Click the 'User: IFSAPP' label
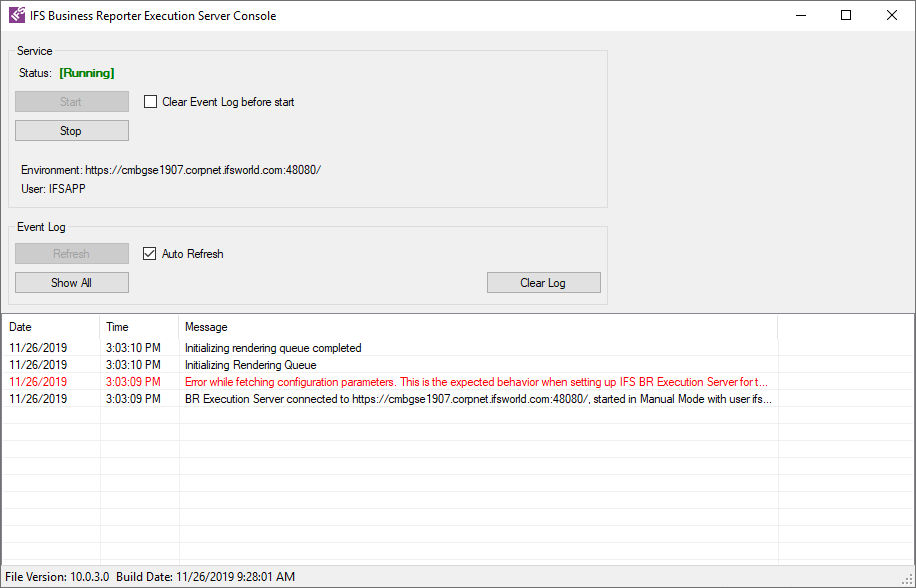The height and width of the screenshot is (588, 916). tap(53, 189)
